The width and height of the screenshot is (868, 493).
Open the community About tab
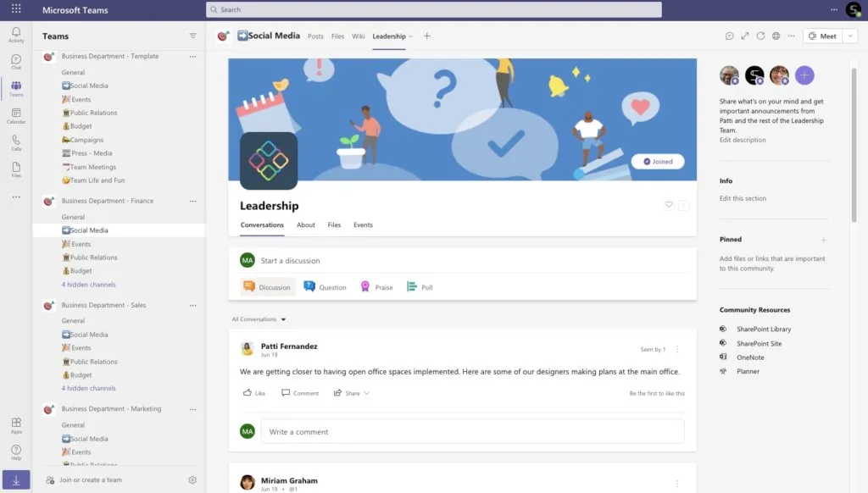[305, 224]
